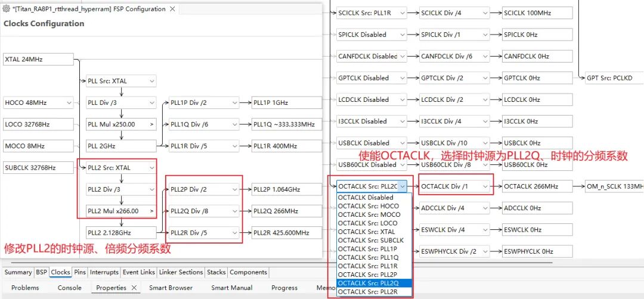
Task: Click the XTAL 24MHz frequency field
Action: coord(38,60)
